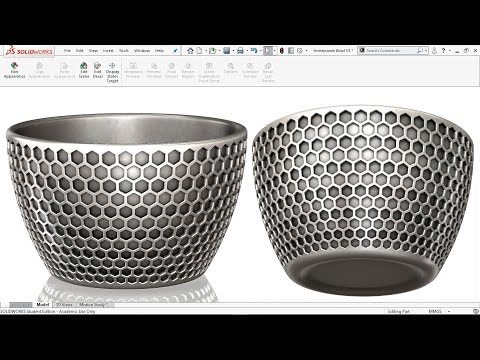
Task: Click the status bar icon at far right
Action: pyautogui.click(x=476, y=311)
